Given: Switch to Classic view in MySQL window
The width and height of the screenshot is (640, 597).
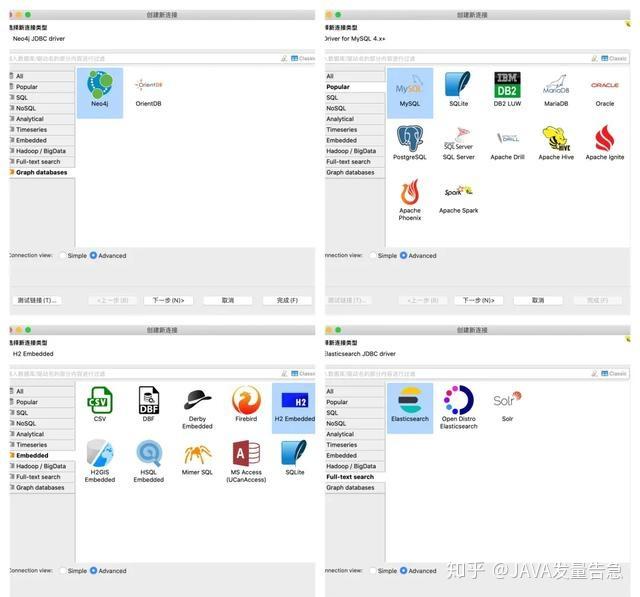Looking at the screenshot, I should pyautogui.click(x=614, y=58).
